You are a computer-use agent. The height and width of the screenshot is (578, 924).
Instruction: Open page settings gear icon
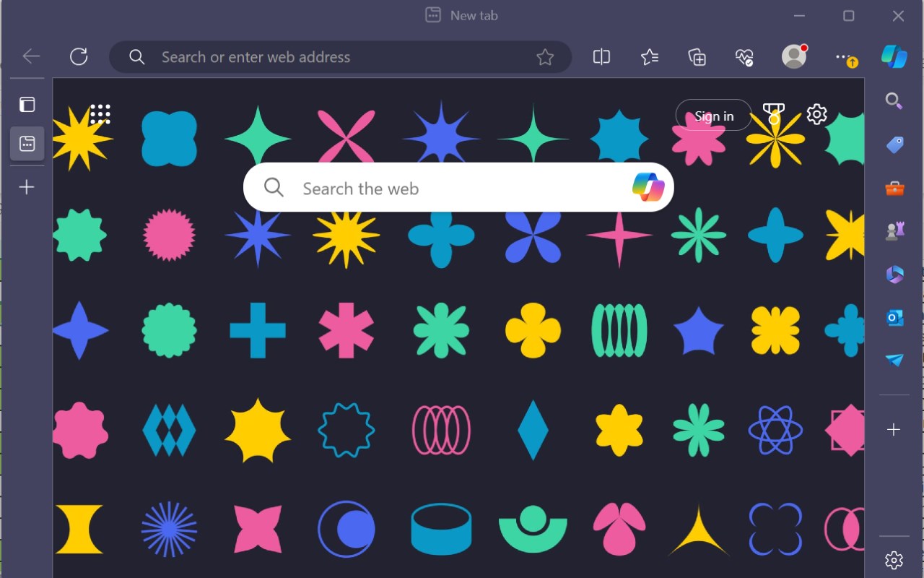pos(816,114)
